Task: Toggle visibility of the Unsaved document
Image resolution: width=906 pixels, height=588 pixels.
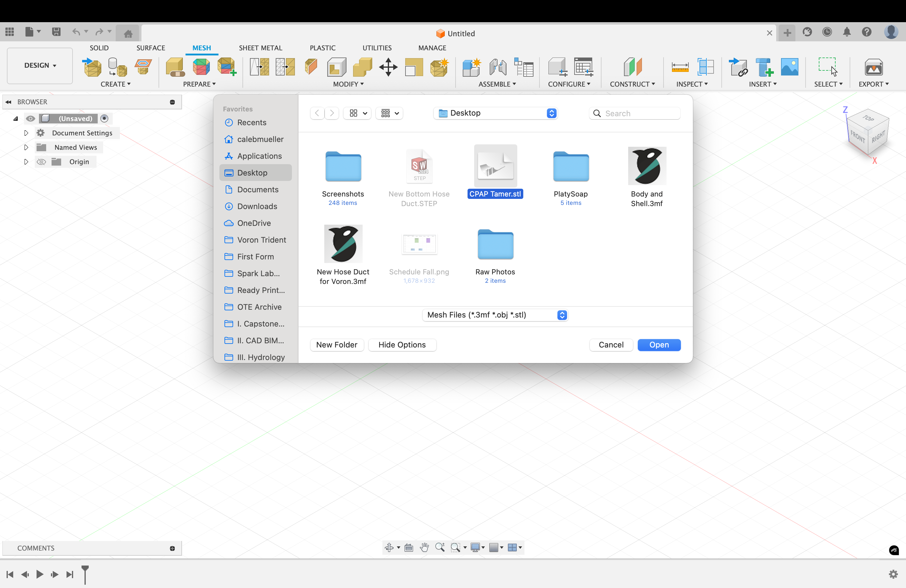Action: [31, 118]
